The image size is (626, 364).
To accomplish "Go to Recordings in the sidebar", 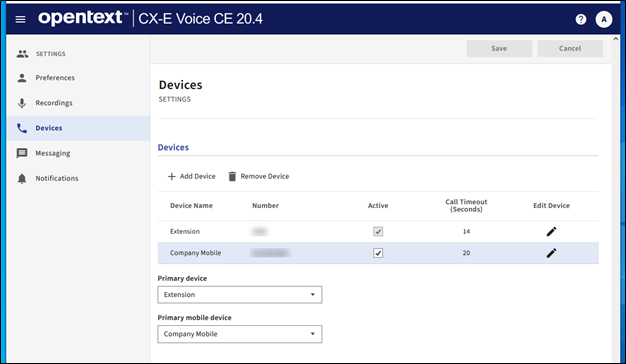I will (x=54, y=103).
